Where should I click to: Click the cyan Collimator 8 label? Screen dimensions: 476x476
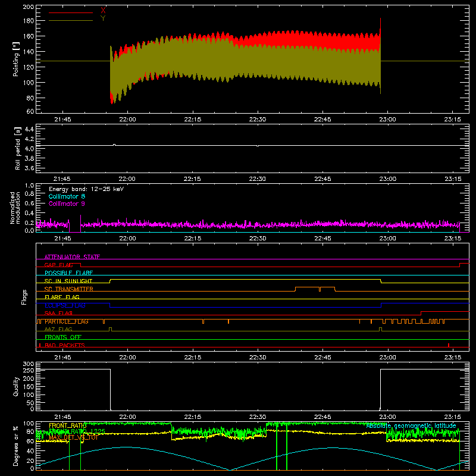pyautogui.click(x=67, y=196)
